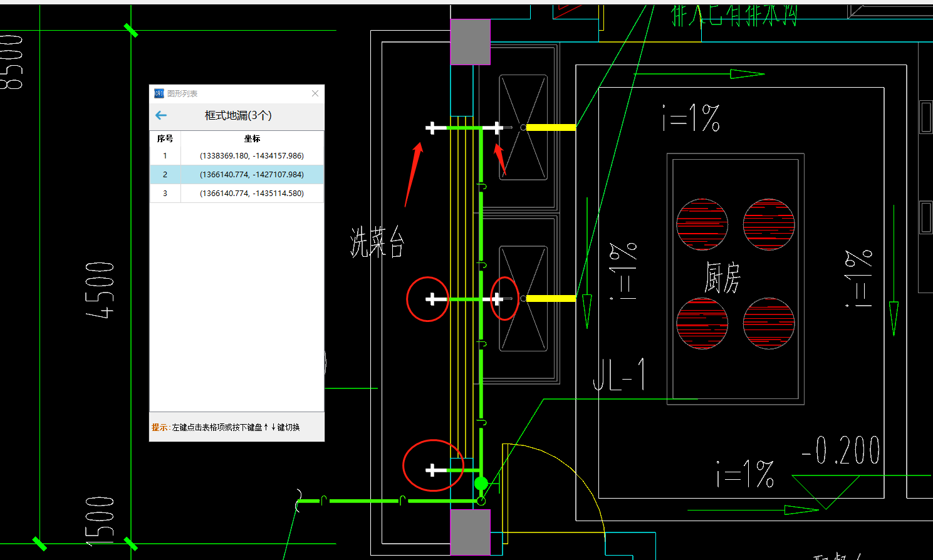Screen dimensions: 933x560
Task: Click the green filled circle pipe node
Action: pyautogui.click(x=481, y=483)
